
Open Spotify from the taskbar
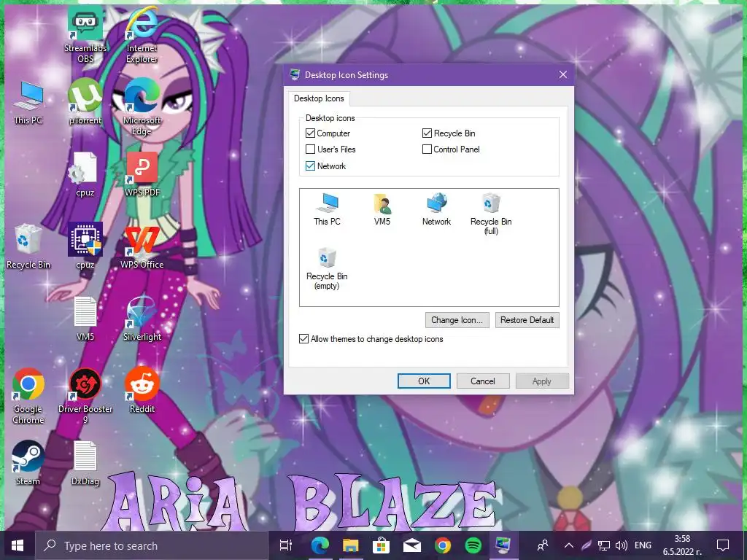click(x=473, y=545)
